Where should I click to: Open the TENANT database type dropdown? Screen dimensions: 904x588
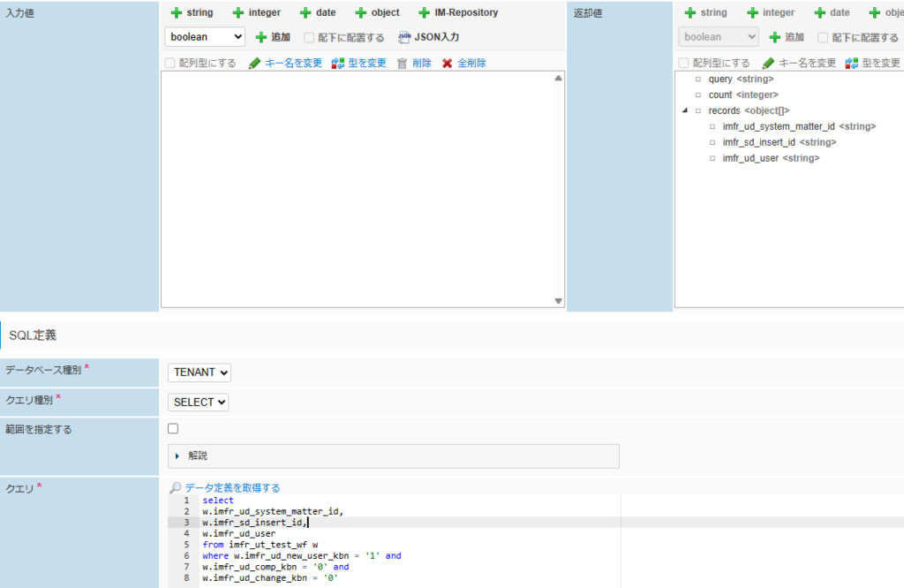click(x=200, y=373)
